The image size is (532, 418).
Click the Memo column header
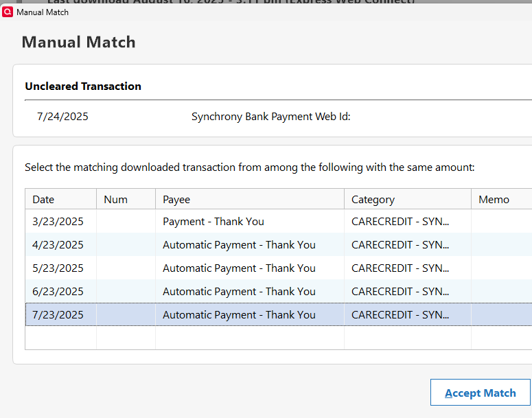click(x=494, y=199)
